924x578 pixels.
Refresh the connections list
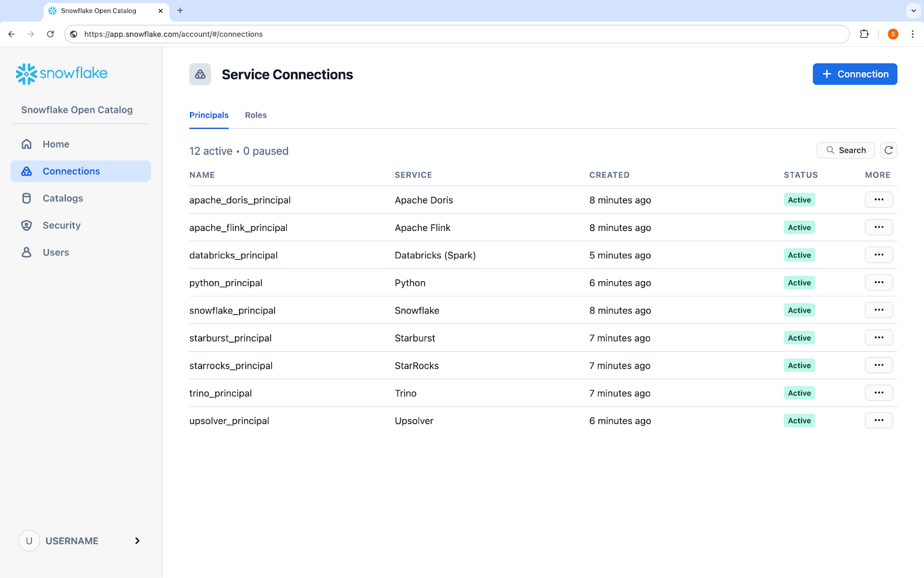pyautogui.click(x=888, y=150)
